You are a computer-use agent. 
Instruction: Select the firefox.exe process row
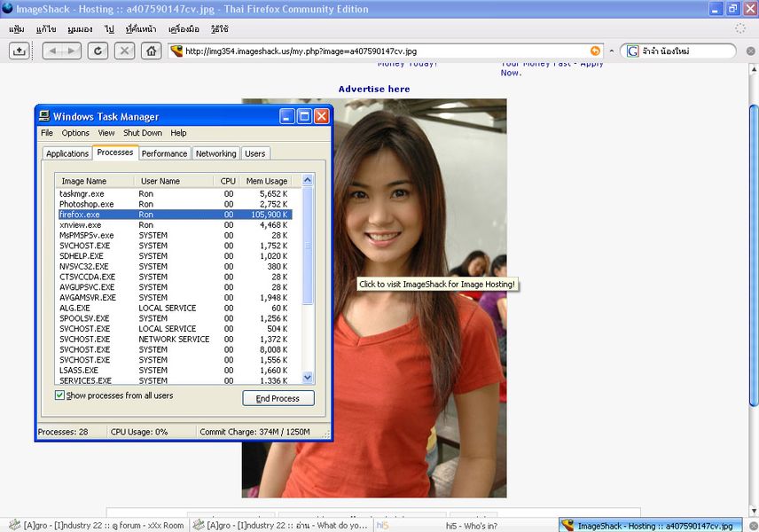click(x=175, y=215)
